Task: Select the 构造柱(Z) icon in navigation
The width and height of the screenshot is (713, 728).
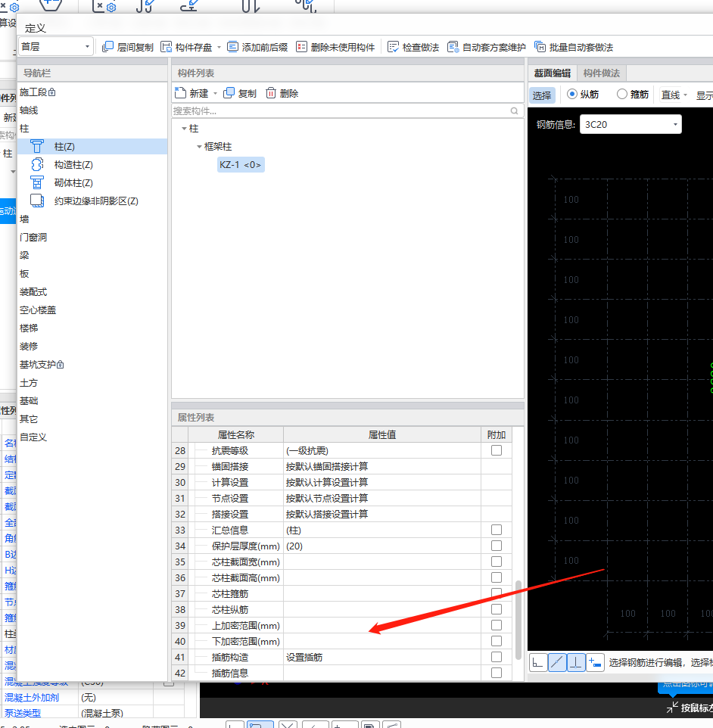Action: [x=37, y=164]
